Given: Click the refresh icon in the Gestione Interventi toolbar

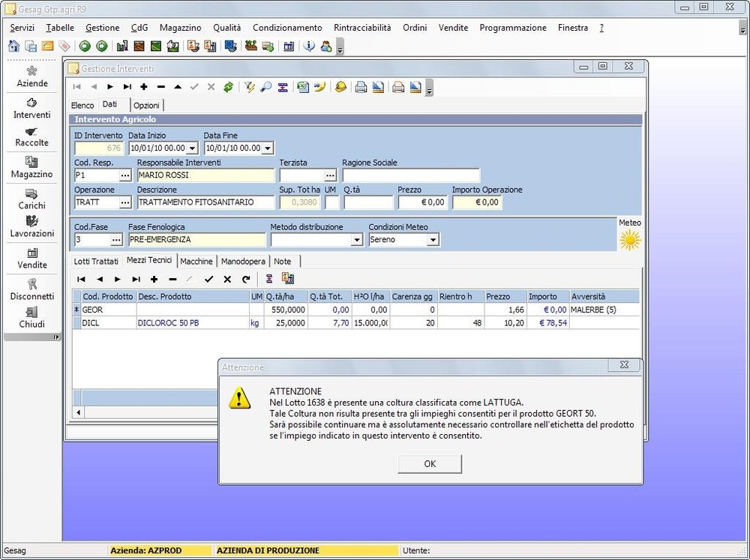Looking at the screenshot, I should tap(229, 87).
